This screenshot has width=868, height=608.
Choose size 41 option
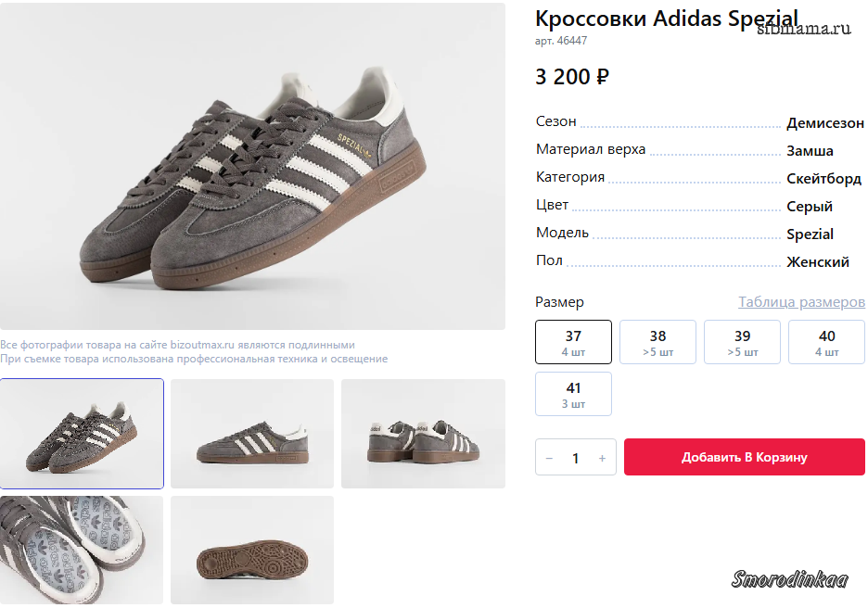(573, 394)
